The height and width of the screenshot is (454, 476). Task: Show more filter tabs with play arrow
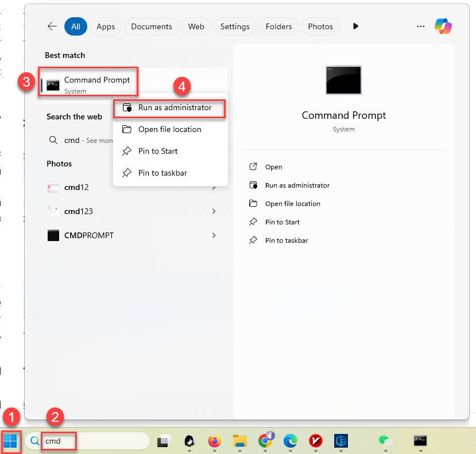(355, 26)
